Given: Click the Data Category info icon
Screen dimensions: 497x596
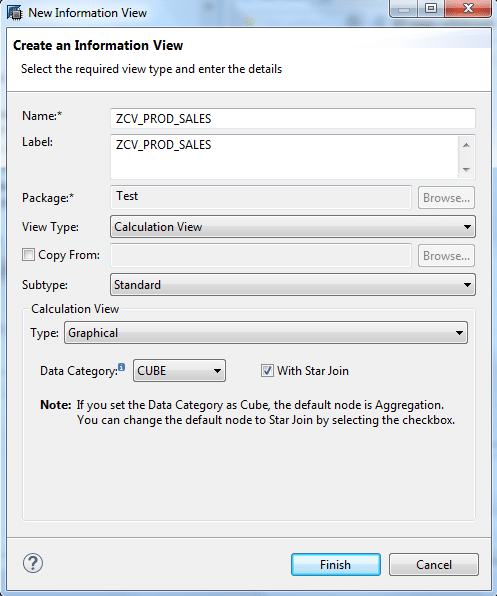Looking at the screenshot, I should (121, 367).
